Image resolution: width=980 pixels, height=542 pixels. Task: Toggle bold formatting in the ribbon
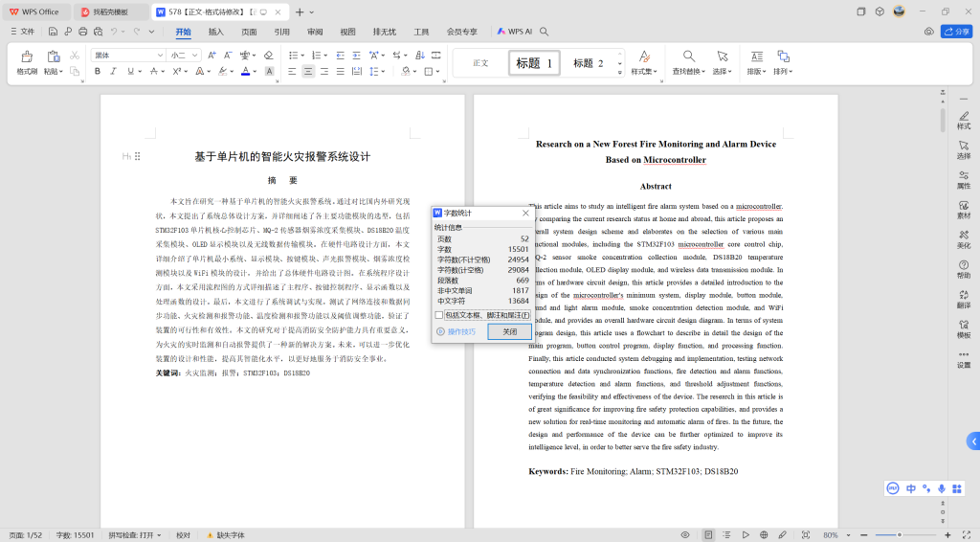pos(98,71)
